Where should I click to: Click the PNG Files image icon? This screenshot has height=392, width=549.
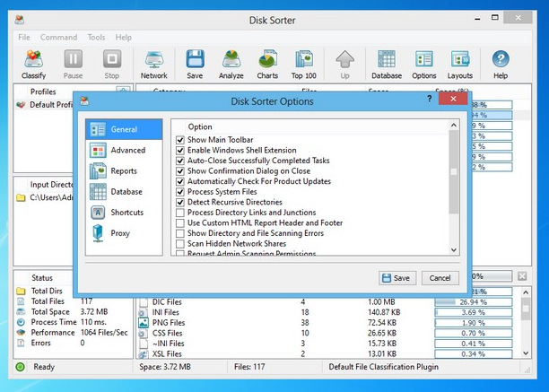[144, 323]
